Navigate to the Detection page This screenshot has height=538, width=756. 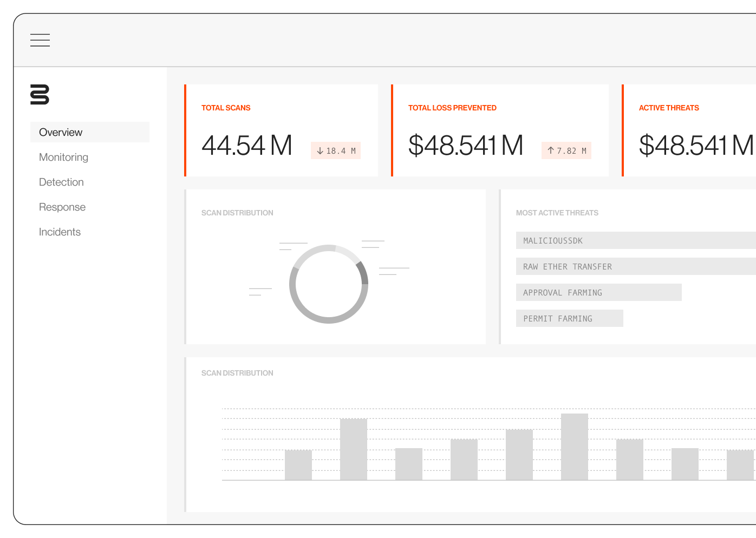pos(61,182)
